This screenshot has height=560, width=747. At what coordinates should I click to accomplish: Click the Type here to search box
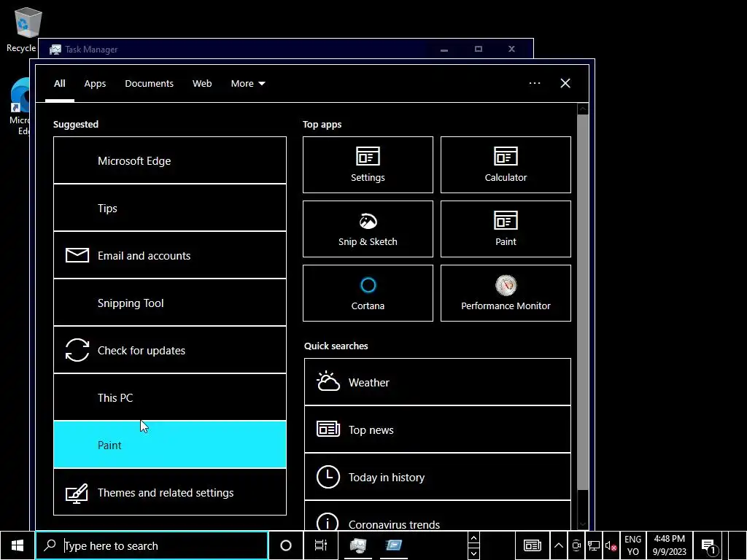(x=152, y=545)
